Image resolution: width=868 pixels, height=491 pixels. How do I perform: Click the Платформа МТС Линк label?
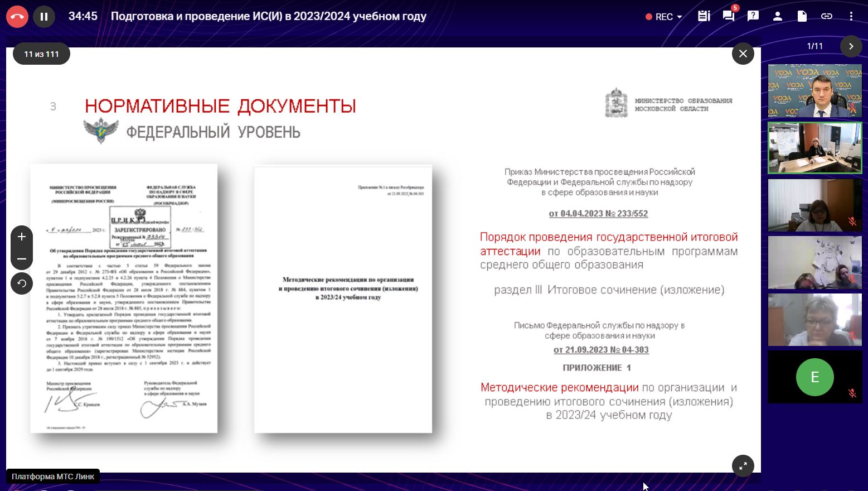coord(54,476)
